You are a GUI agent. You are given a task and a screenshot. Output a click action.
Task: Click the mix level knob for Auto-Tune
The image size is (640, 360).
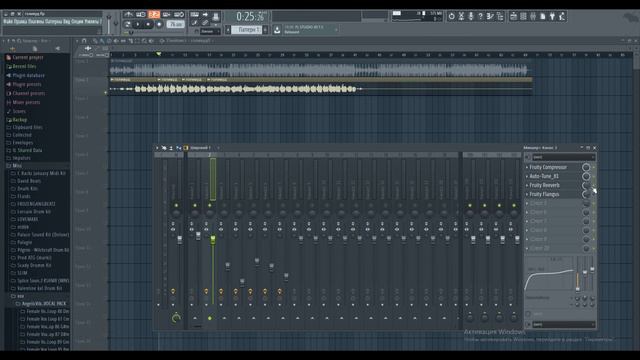pyautogui.click(x=586, y=176)
